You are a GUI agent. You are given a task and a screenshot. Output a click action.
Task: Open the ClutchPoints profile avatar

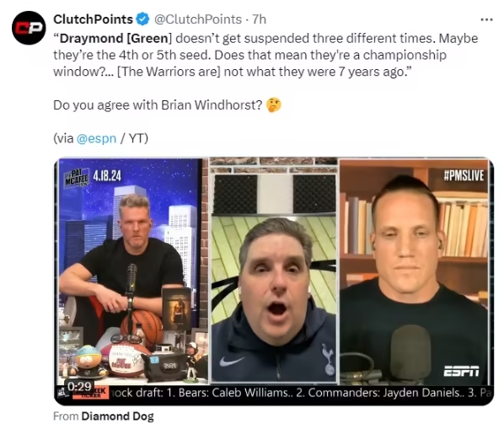pos(29,28)
